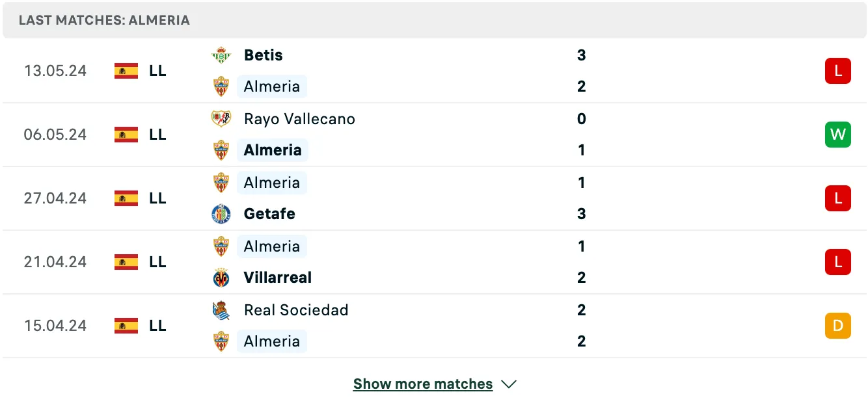
Task: Click the red L badge for Betis match
Action: 838,71
